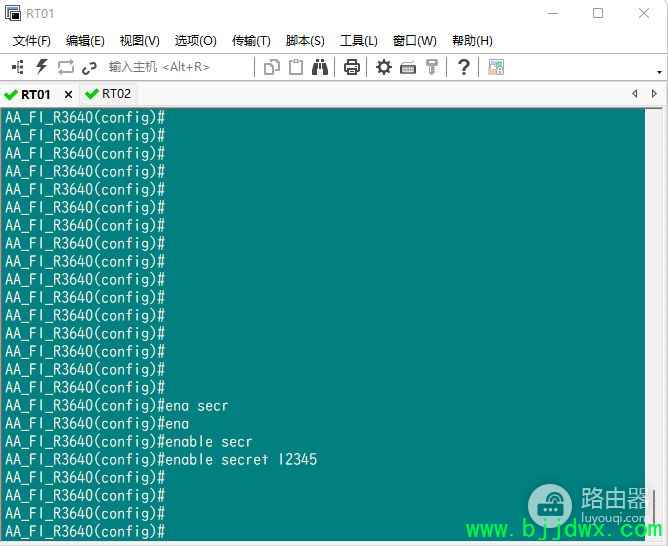The image size is (668, 546).
Task: Open the 编辑(E) menu
Action: point(85,41)
